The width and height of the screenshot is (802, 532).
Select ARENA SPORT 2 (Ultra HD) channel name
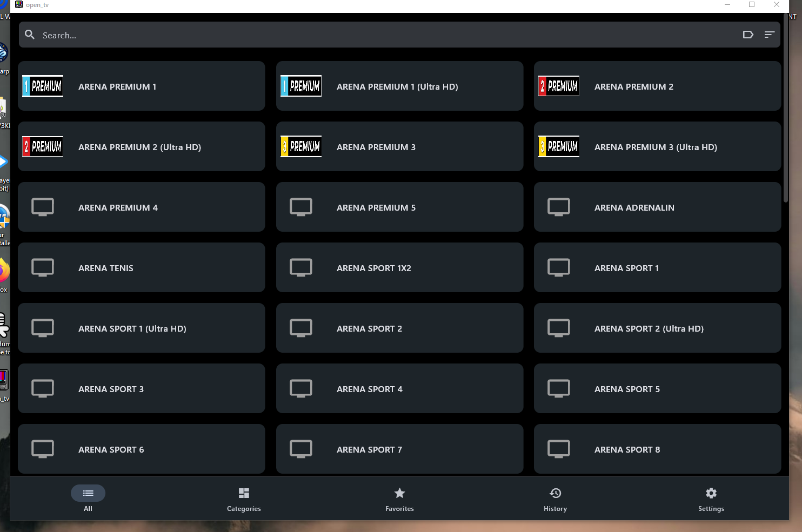click(x=649, y=328)
